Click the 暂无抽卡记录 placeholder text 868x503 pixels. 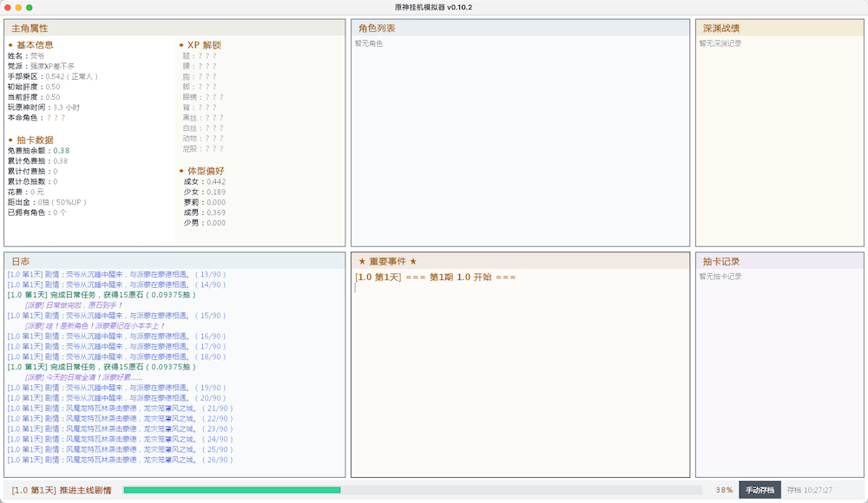pyautogui.click(x=720, y=277)
